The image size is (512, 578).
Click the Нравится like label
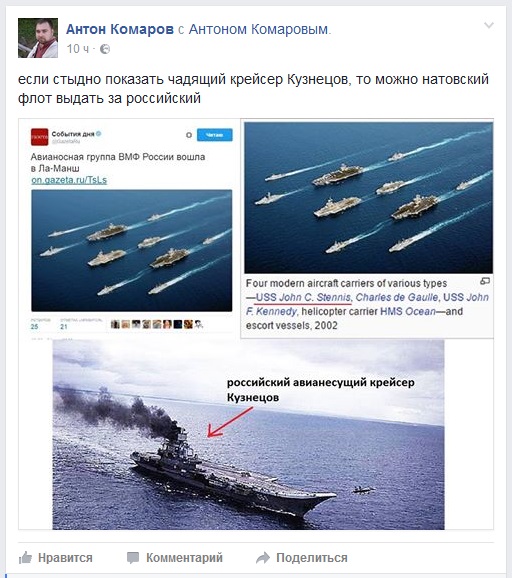click(x=65, y=558)
